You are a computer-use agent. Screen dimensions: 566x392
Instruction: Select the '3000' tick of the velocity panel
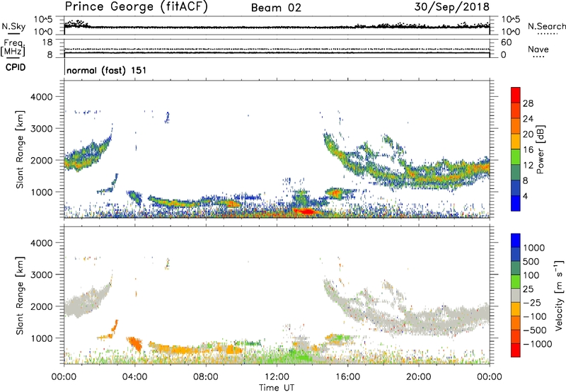click(x=41, y=275)
